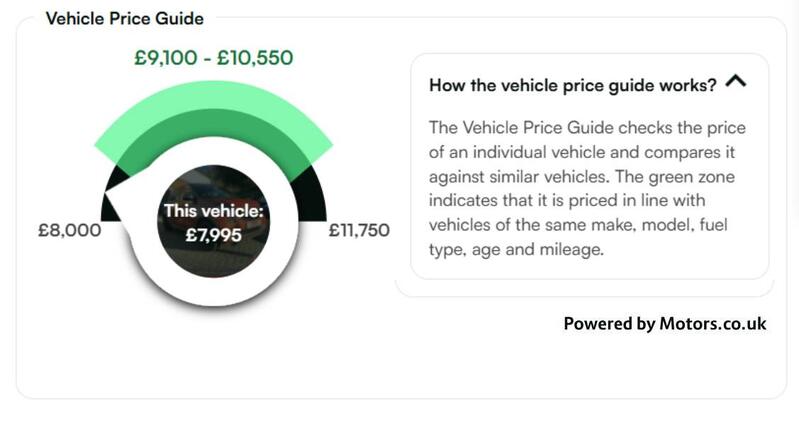Open the 'Powered by Motors.co.uk' link
This screenshot has width=799, height=428.
(x=665, y=324)
